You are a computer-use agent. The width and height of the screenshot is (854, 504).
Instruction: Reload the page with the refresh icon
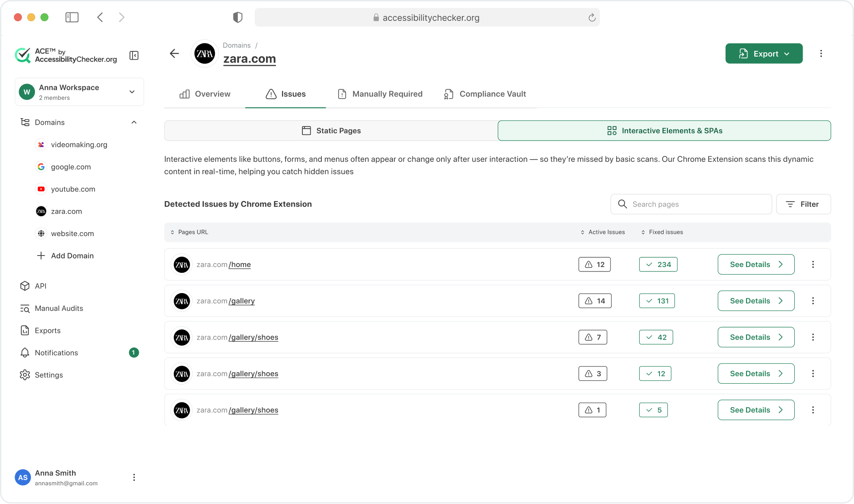[x=592, y=18]
